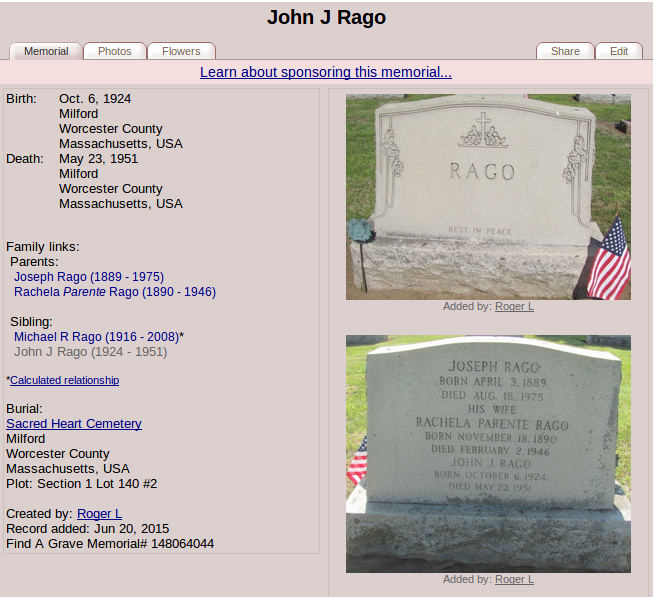This screenshot has height=597, width=656.
Task: Switch to the Memorial tab
Action: (x=46, y=51)
